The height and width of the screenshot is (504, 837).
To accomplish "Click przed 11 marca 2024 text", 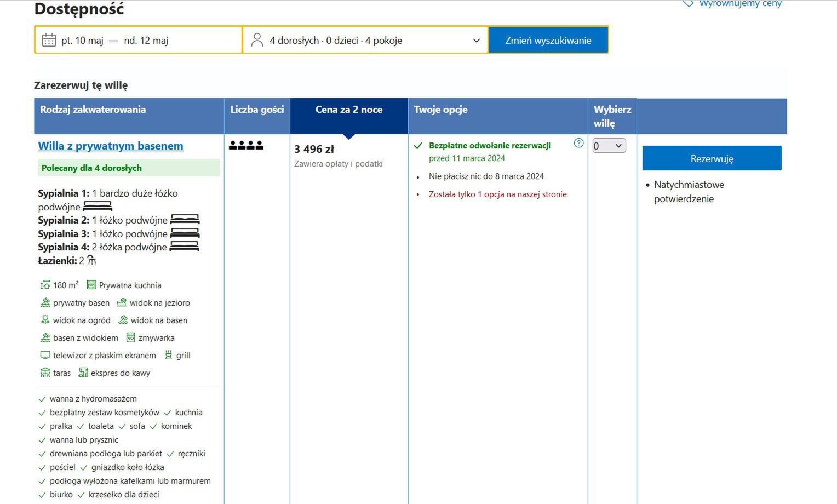I will click(467, 158).
